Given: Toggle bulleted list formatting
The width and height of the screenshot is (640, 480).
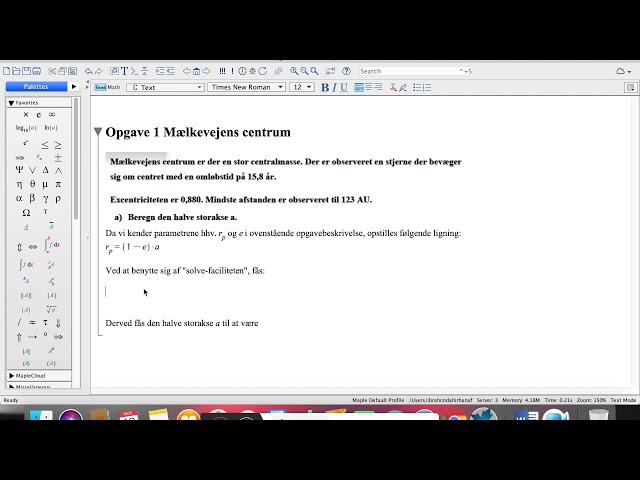Looking at the screenshot, I should click(x=417, y=87).
